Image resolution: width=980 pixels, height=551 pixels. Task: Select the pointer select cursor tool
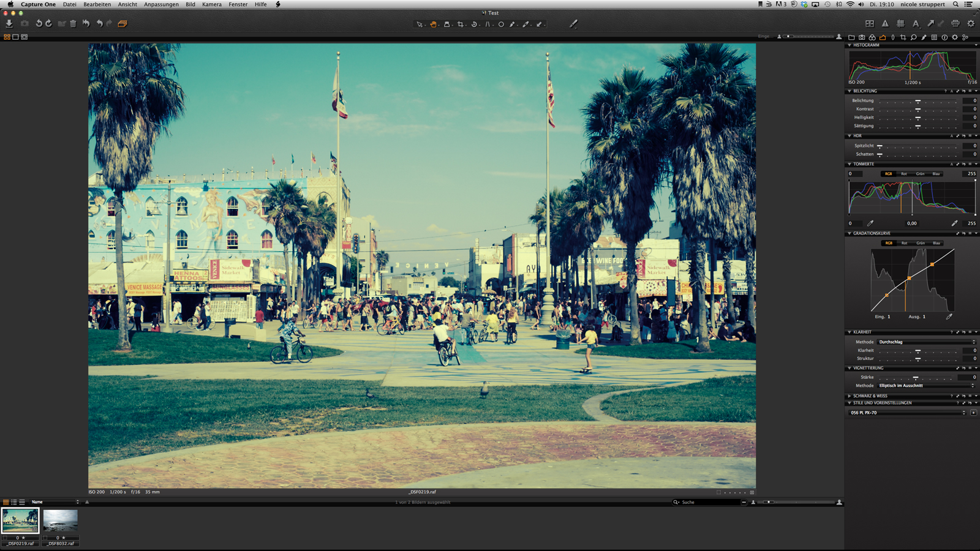[x=420, y=24]
